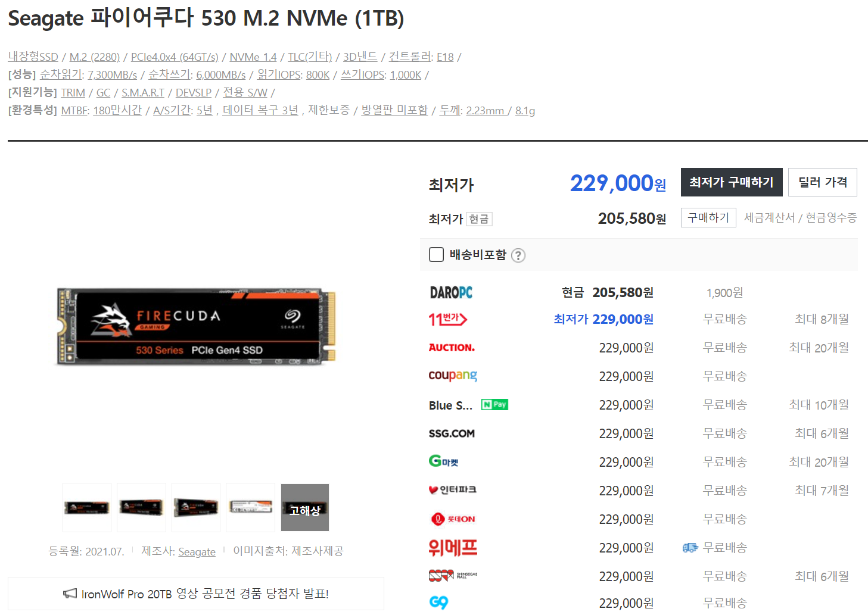Open the 11번가 seller logo link
The height and width of the screenshot is (615, 868).
click(448, 319)
